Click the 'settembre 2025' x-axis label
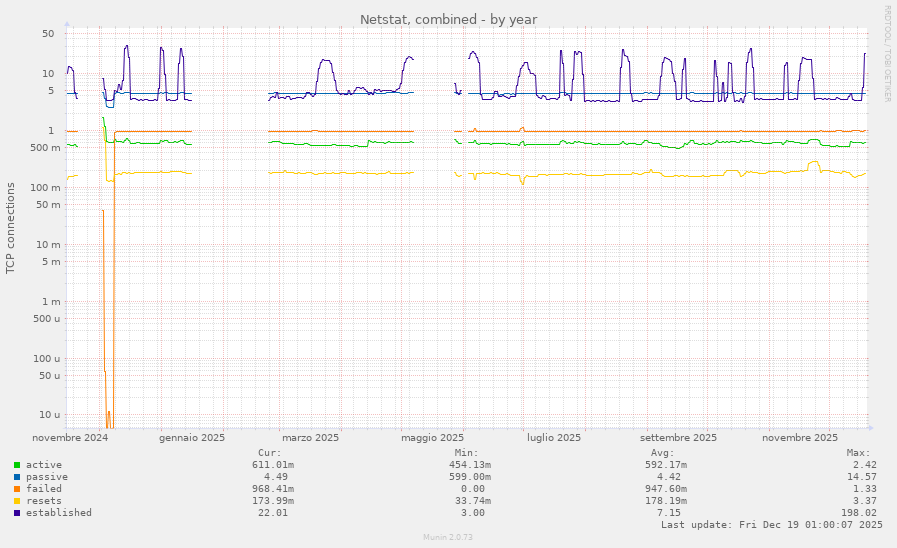The width and height of the screenshot is (897, 548). click(x=678, y=438)
